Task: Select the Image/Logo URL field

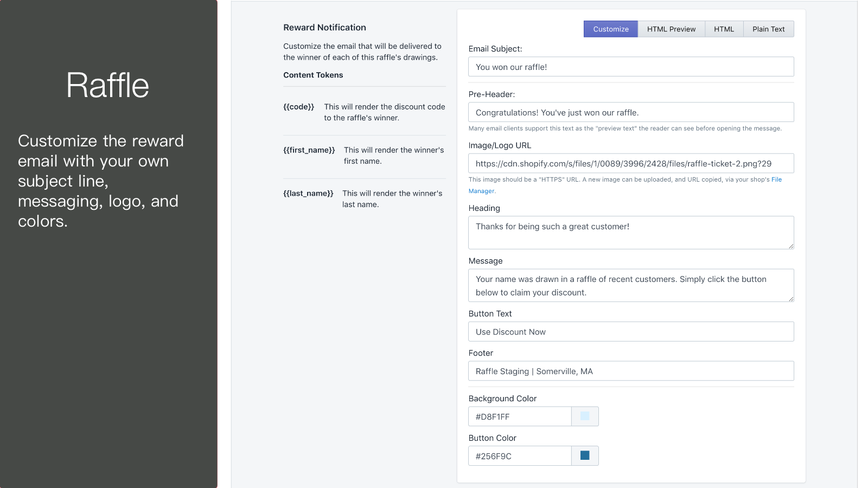Action: [x=631, y=163]
